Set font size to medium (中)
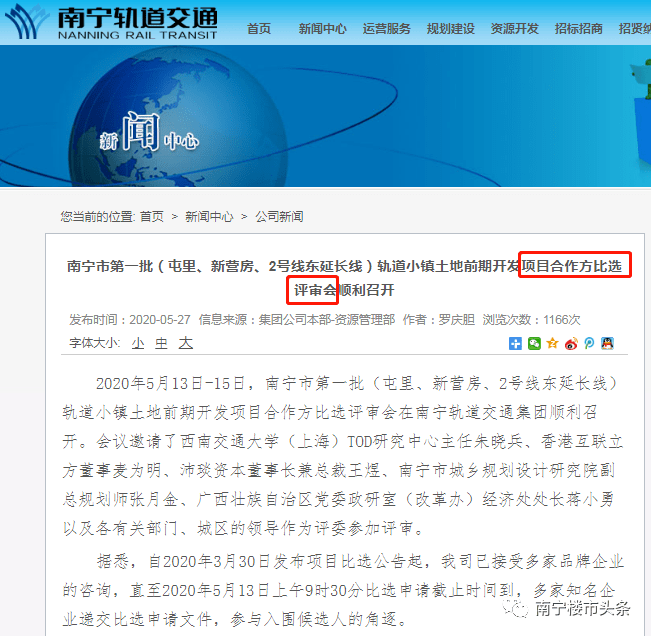 (x=161, y=343)
